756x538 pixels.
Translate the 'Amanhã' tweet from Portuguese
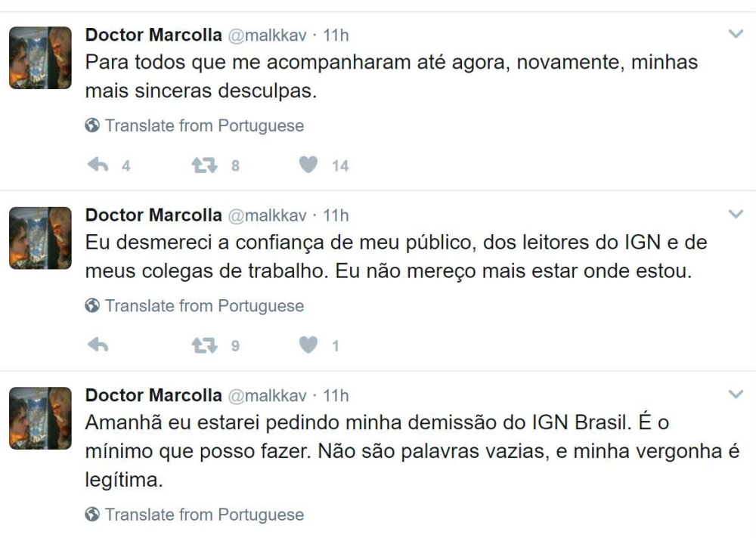pos(203,515)
